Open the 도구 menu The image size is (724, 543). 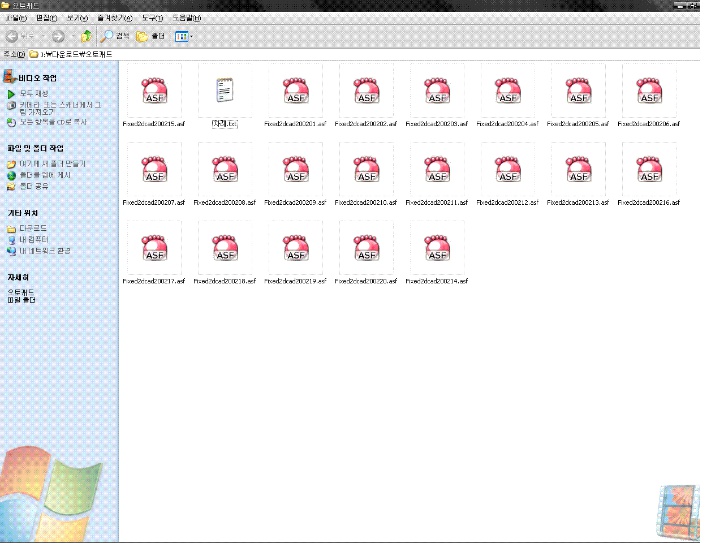[x=152, y=18]
